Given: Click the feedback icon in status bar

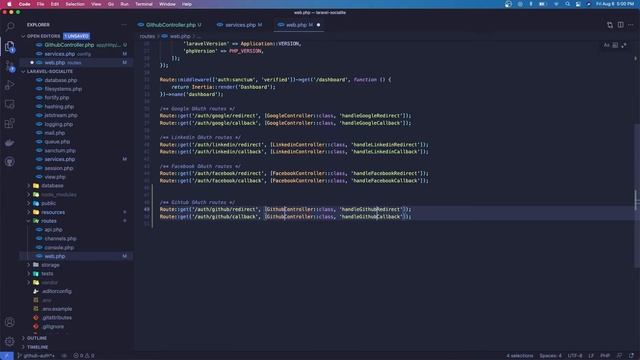Looking at the screenshot, I should point(620,356).
